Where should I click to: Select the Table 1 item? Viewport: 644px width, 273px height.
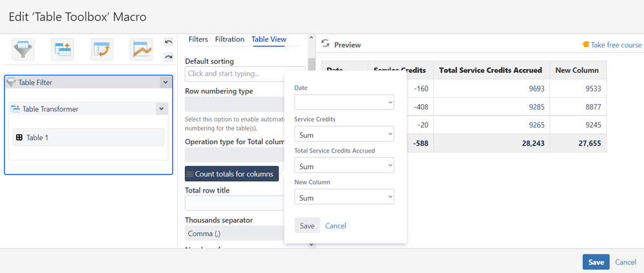coord(88,137)
